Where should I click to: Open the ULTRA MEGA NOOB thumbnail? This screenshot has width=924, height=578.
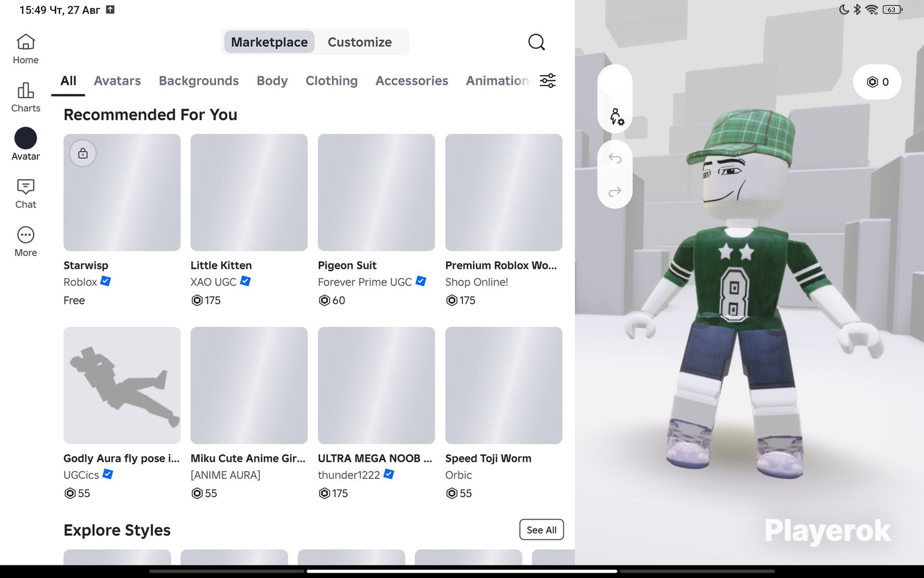(x=377, y=386)
